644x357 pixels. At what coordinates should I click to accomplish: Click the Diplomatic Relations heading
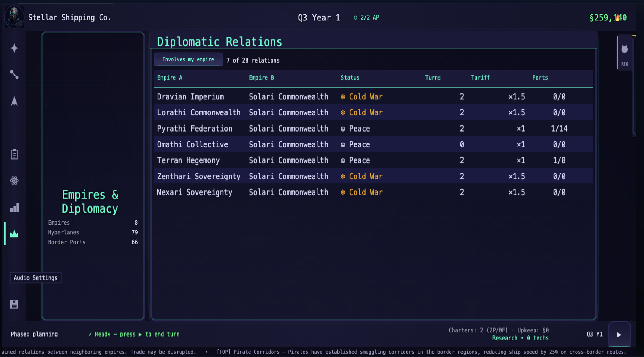219,42
